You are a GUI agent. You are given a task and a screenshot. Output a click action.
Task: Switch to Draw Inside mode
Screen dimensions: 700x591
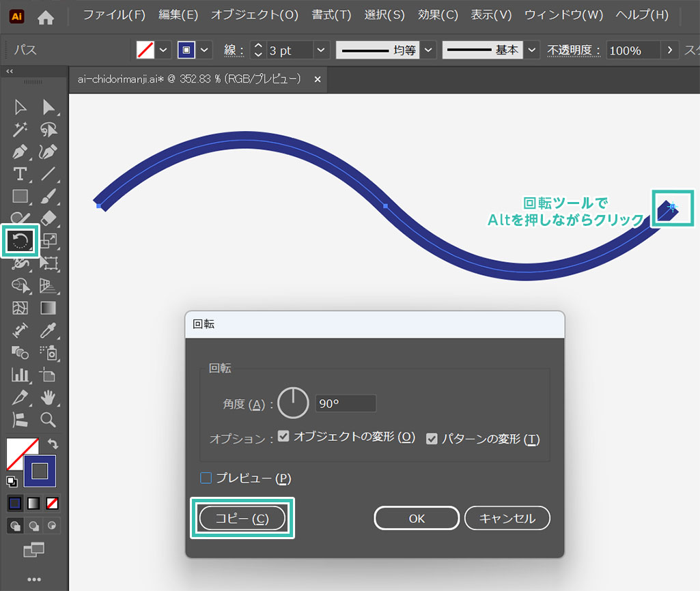point(52,526)
